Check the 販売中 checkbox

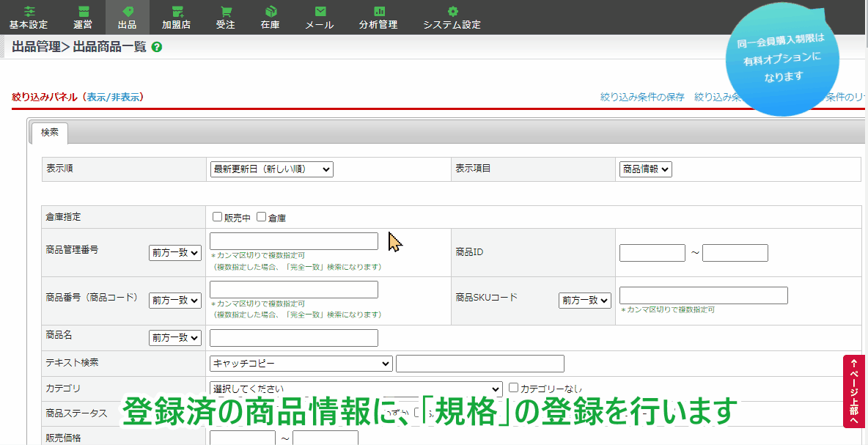pyautogui.click(x=217, y=217)
